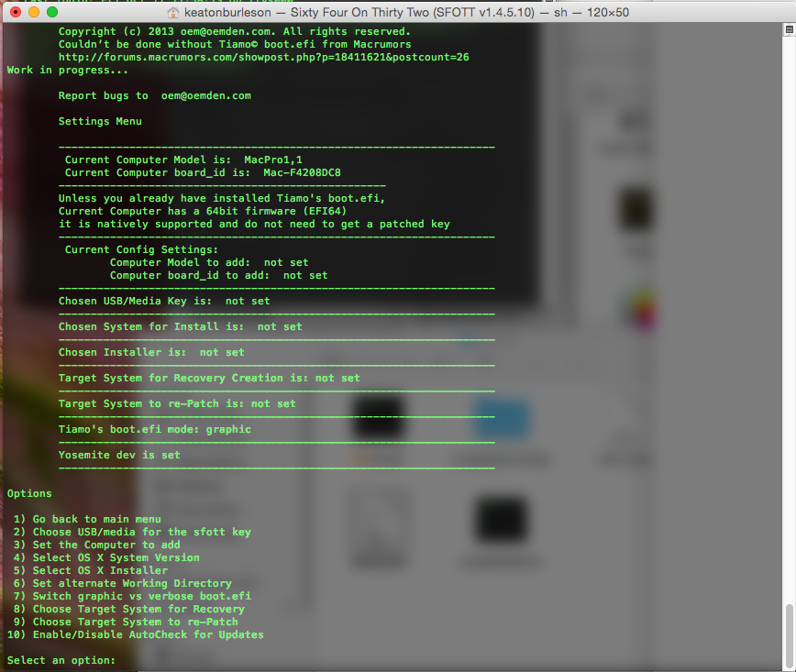The width and height of the screenshot is (796, 672).
Task: Click option '1) Go back to main menu'
Action: tap(87, 519)
